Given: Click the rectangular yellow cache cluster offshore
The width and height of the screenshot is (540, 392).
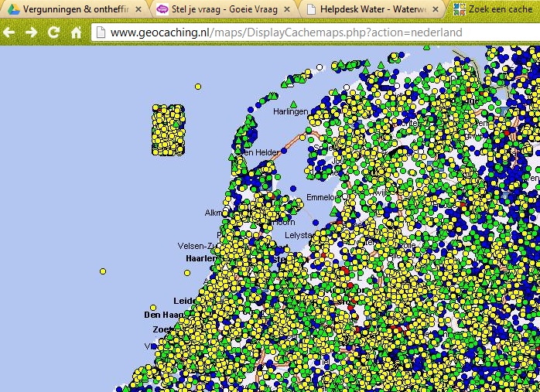Looking at the screenshot, I should pos(169,130).
